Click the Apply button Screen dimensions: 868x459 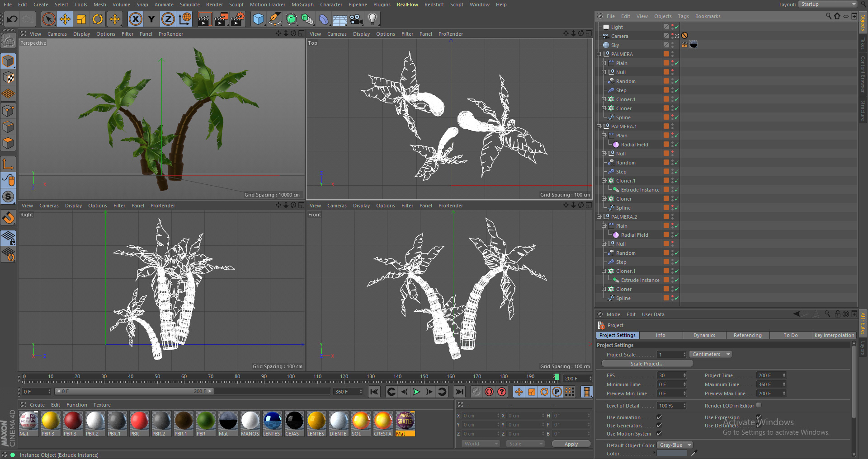[571, 444]
